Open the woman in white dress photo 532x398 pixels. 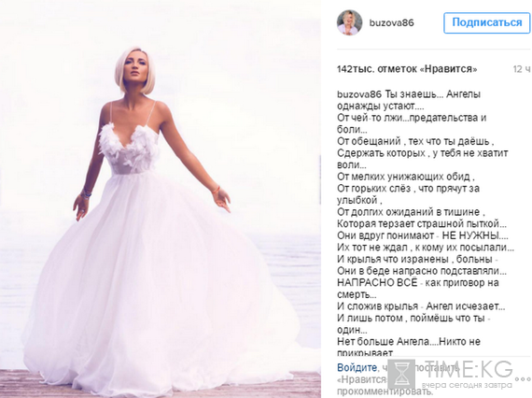[161, 199]
